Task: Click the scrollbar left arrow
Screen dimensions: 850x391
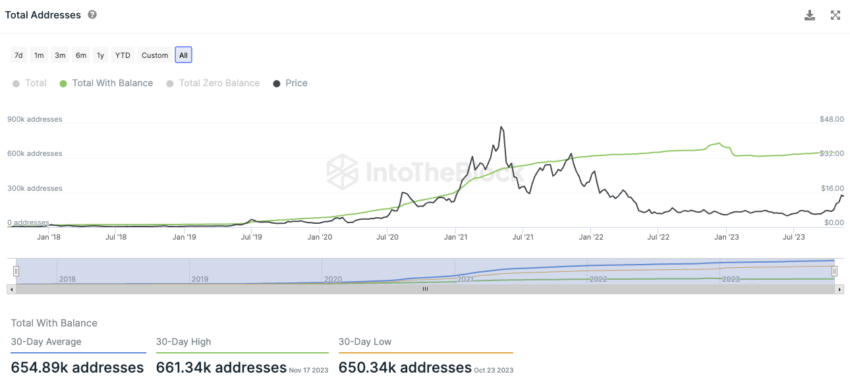Action: 12,290
